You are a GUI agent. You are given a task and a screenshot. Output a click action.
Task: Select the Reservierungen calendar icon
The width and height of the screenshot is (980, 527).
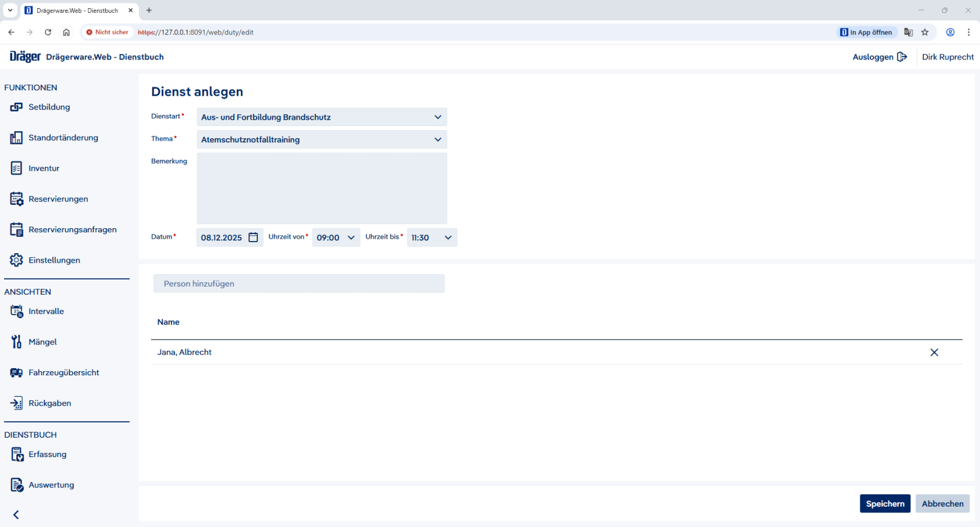(16, 199)
